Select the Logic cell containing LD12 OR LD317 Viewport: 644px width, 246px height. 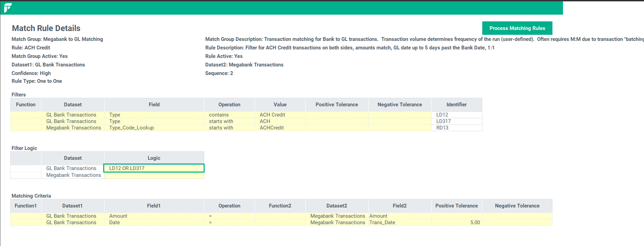point(154,168)
